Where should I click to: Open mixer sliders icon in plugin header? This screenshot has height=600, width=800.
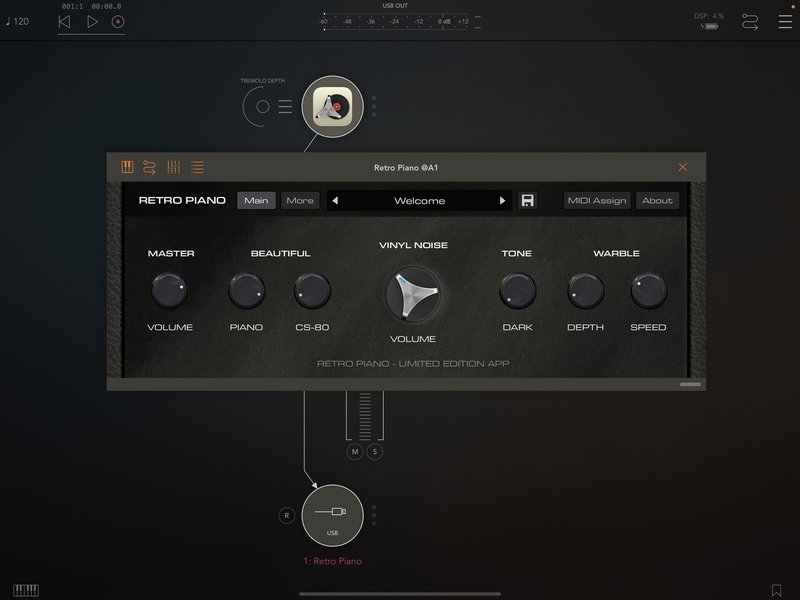173,167
